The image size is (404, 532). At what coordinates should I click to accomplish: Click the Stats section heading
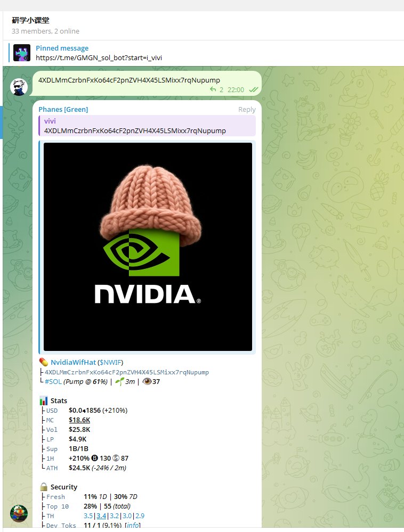point(59,400)
